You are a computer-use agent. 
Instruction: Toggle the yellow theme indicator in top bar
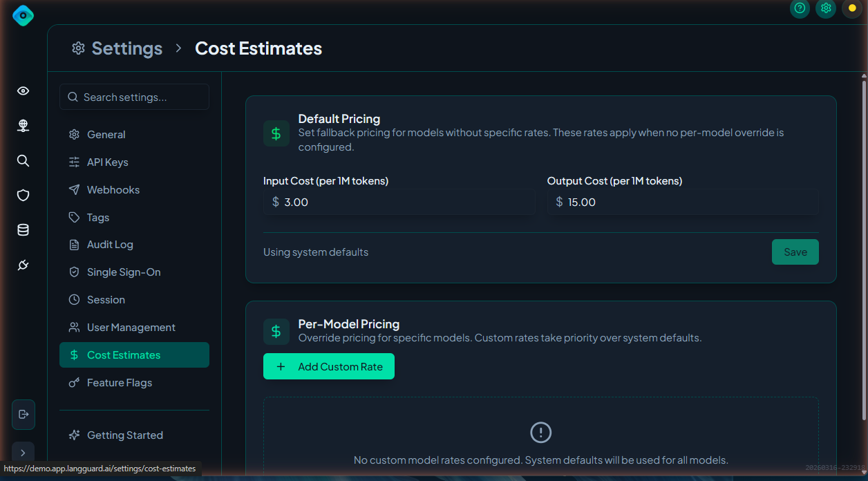[x=851, y=8]
